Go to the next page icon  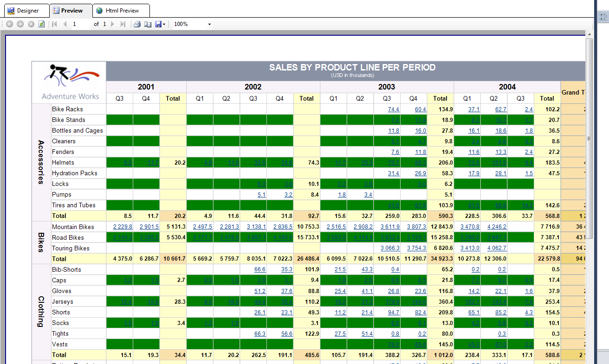tap(112, 24)
